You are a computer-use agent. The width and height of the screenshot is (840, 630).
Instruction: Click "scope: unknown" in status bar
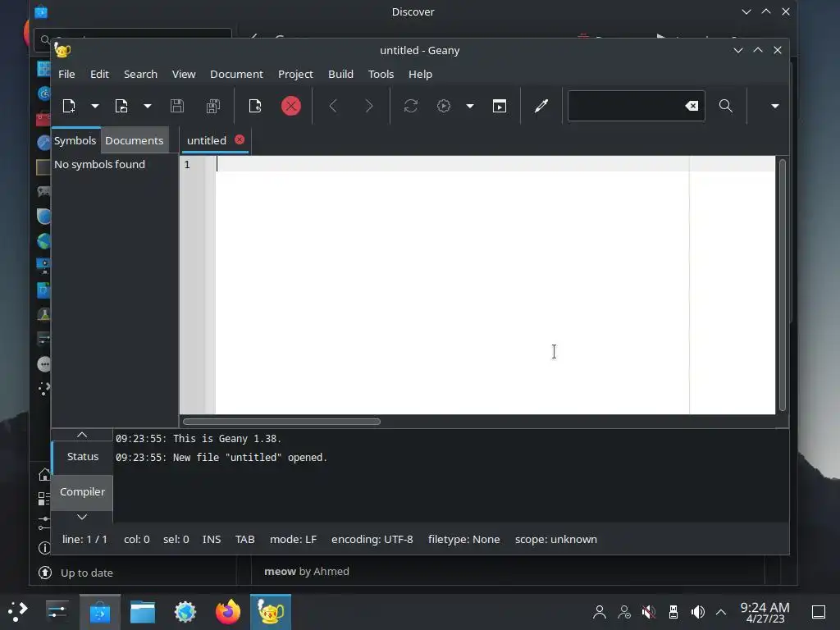(556, 540)
